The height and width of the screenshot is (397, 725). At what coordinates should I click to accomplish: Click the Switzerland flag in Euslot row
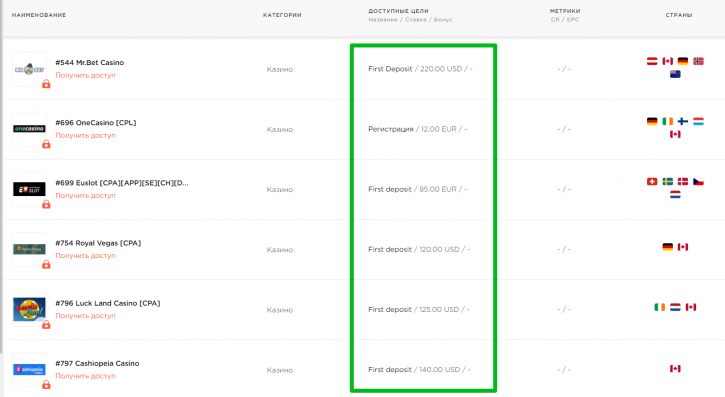652,182
